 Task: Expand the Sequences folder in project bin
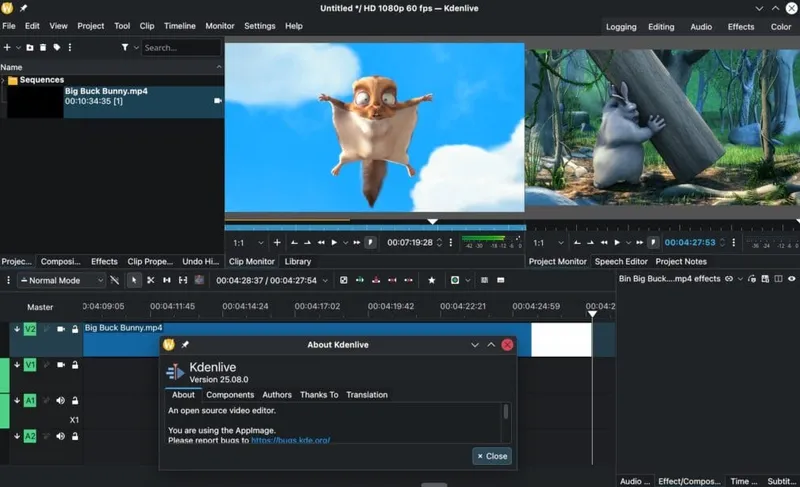[x=3, y=80]
